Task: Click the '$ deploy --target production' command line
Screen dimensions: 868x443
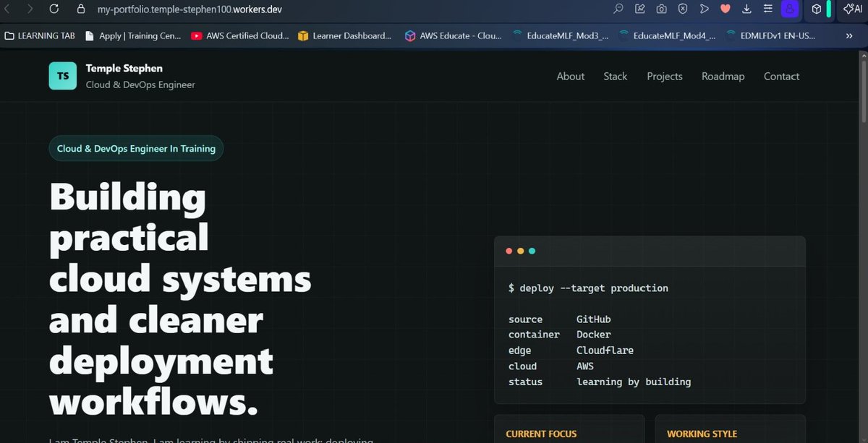Action: (x=588, y=288)
